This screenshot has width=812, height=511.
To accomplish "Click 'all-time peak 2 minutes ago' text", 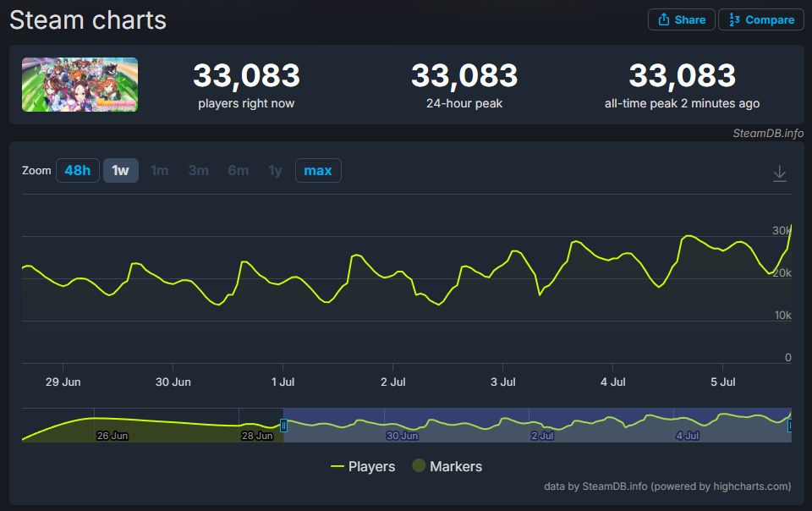I will 682,103.
